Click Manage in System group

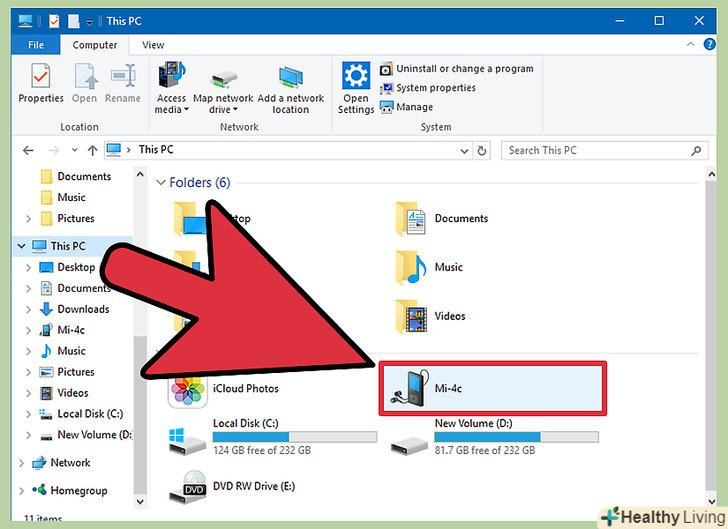coord(406,107)
